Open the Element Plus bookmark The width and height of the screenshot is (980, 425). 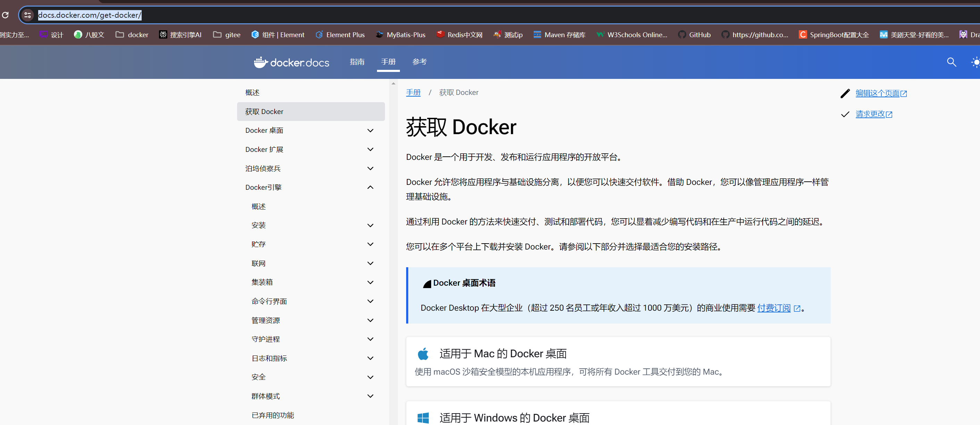point(340,35)
